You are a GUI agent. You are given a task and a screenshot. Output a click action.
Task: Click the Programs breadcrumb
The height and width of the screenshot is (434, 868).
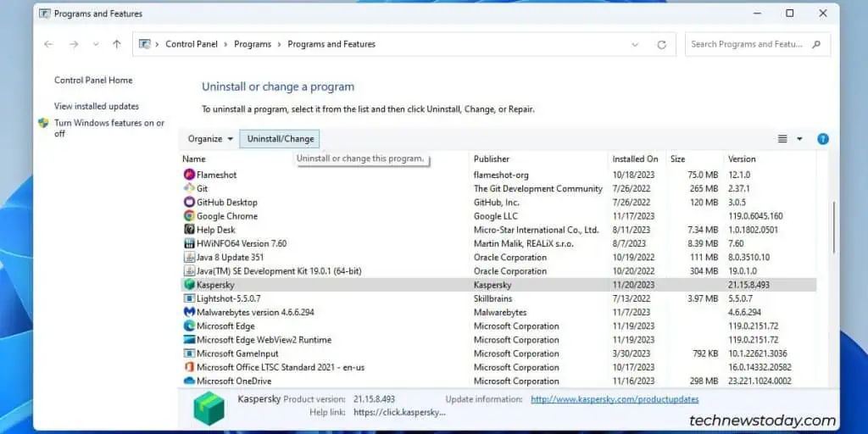tap(253, 44)
